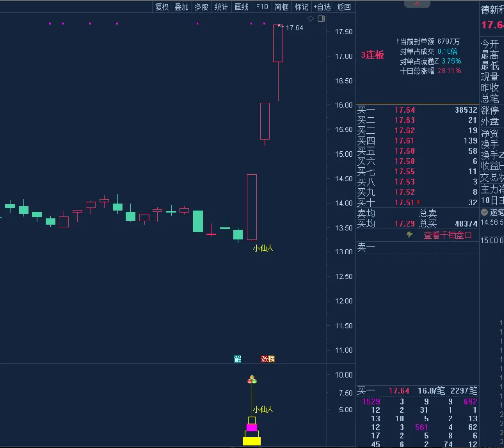Click the 涨榜 badge icon
The height and width of the screenshot is (448, 504).
click(x=268, y=359)
